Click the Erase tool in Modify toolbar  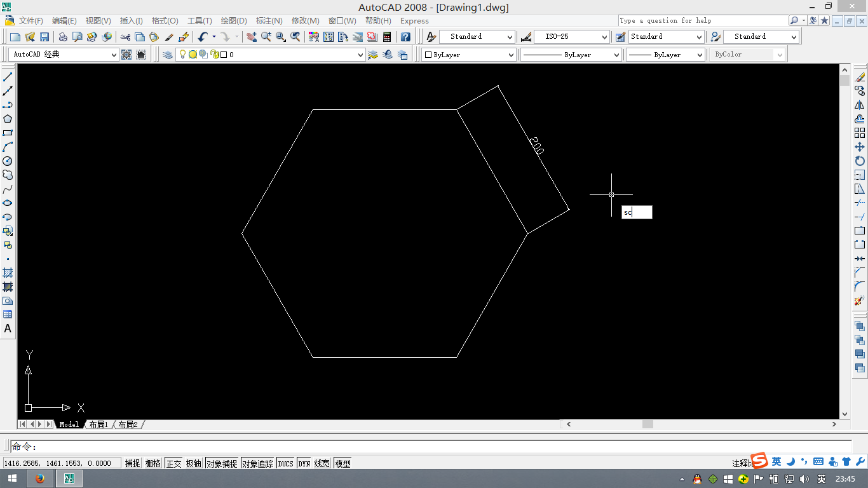point(860,77)
